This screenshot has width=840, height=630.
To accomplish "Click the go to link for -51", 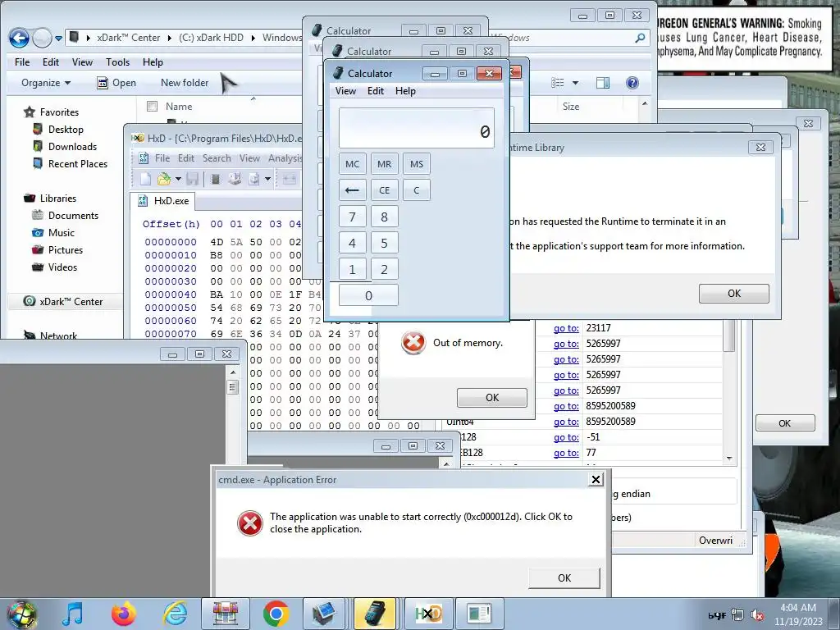I will point(566,437).
